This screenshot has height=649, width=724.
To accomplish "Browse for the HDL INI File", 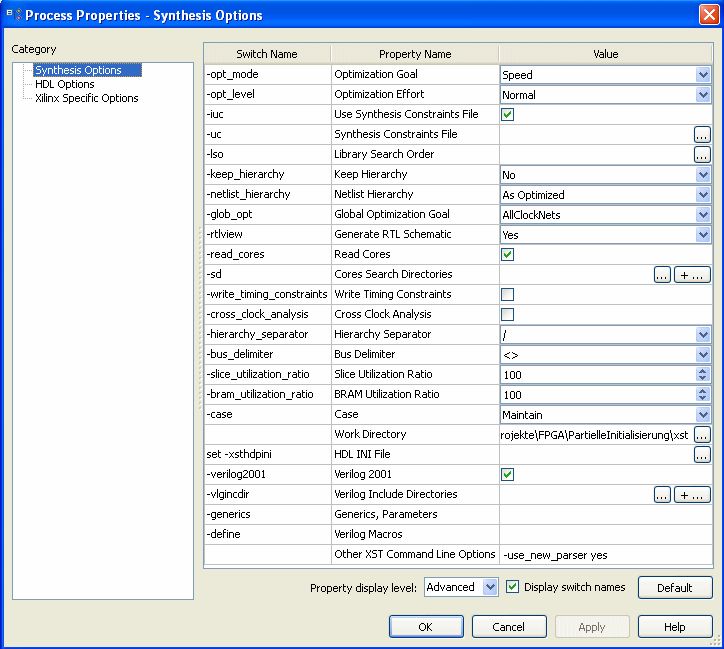I will (x=702, y=454).
